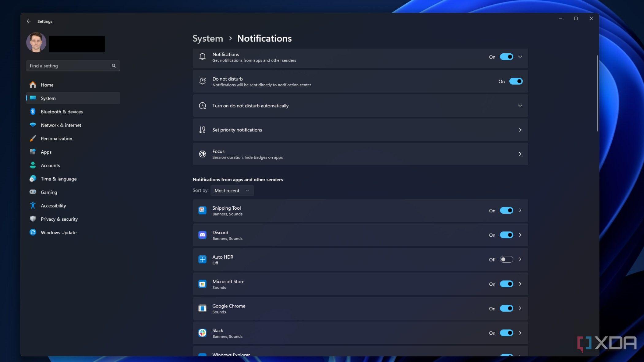The image size is (644, 362).
Task: Click the Google Chrome app icon
Action: coord(202,308)
